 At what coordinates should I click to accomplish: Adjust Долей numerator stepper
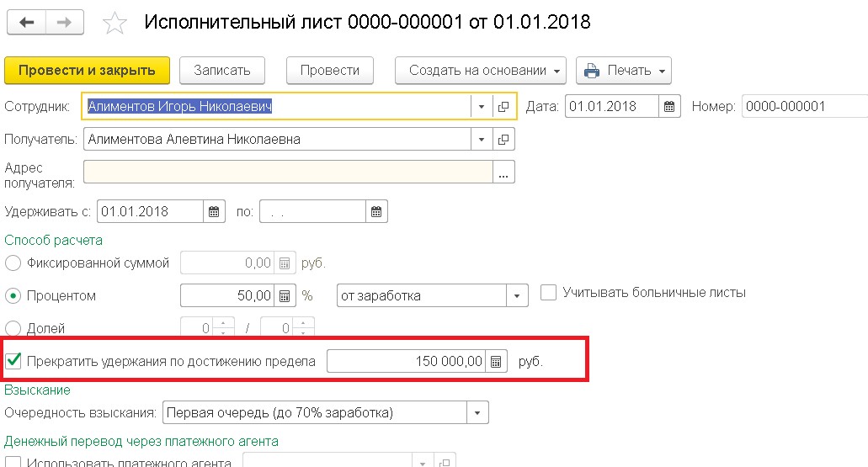coord(223,328)
